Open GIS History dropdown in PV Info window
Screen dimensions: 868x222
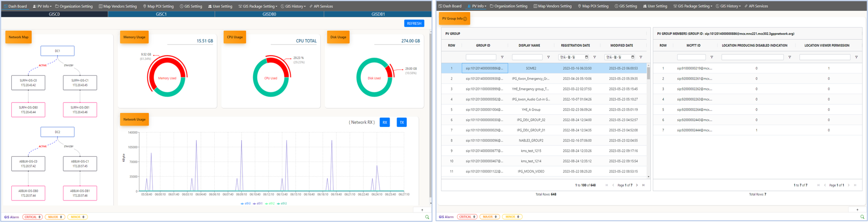(x=728, y=6)
